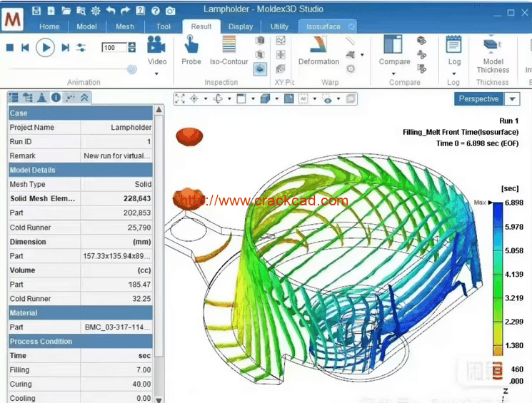
Task: Click the help question mark circle icon
Action: (156, 11)
